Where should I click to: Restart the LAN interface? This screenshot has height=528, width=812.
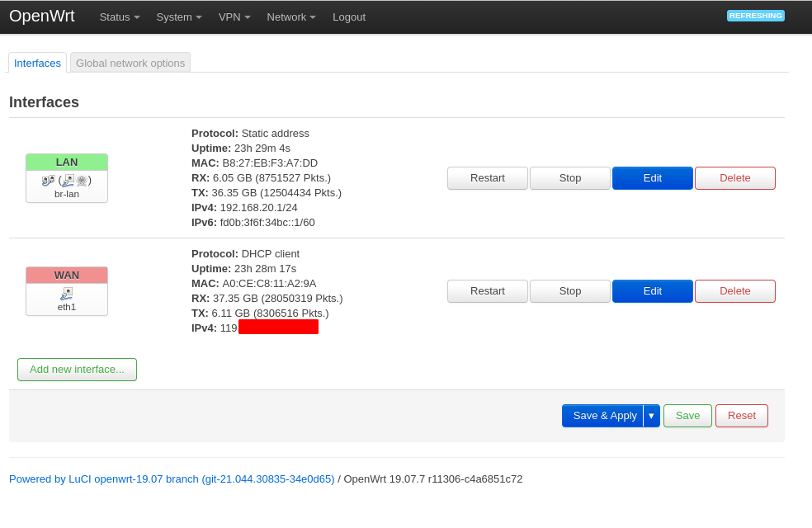(x=488, y=178)
